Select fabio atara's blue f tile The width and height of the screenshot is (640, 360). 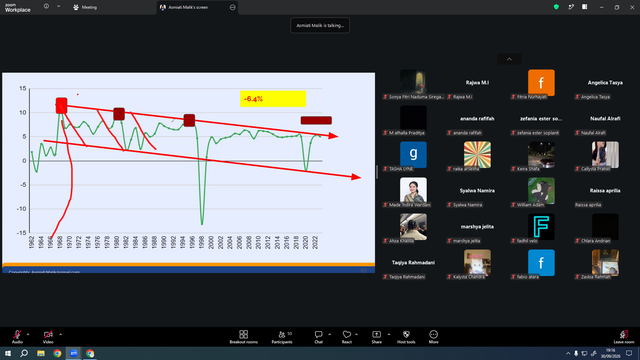click(541, 263)
